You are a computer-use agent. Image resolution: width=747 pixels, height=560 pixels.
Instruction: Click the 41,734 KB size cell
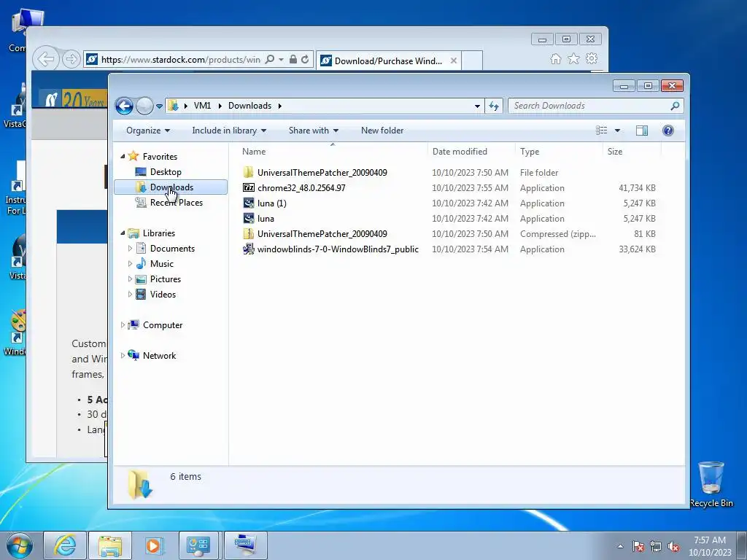click(637, 188)
